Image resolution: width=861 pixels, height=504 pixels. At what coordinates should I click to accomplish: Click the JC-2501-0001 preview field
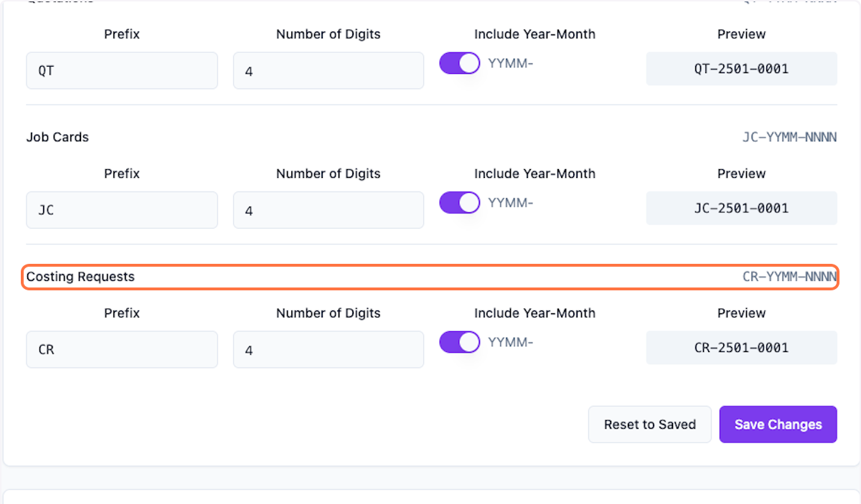coord(741,209)
